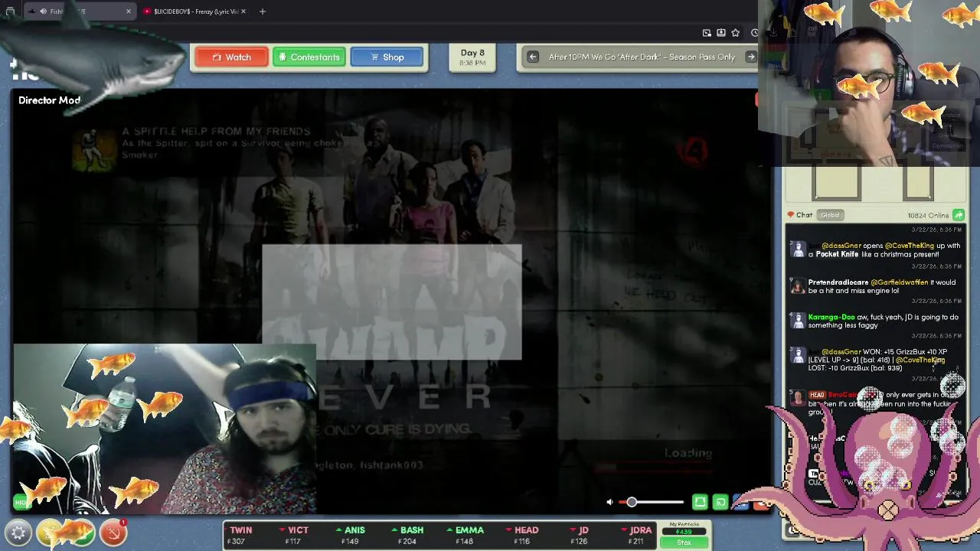980x551 pixels.
Task: Go to next announcement arrow
Action: pos(750,57)
